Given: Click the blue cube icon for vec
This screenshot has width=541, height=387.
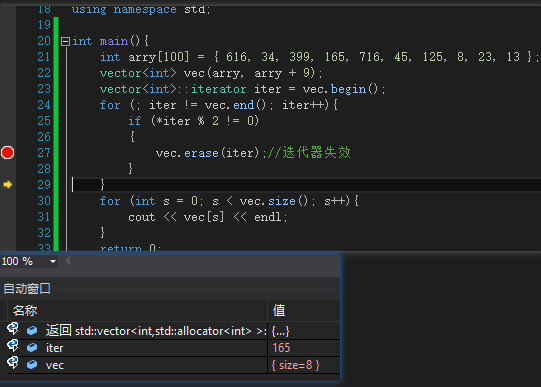Looking at the screenshot, I should pyautogui.click(x=32, y=365).
